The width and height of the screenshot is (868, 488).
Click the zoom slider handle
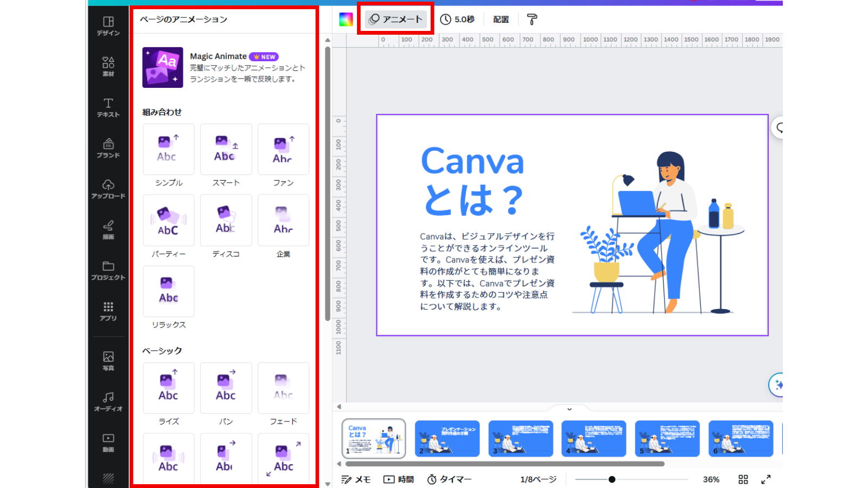coord(612,479)
